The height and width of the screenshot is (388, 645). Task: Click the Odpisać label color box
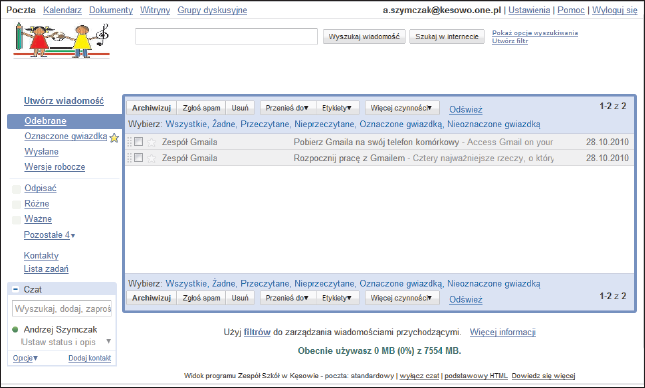click(x=16, y=189)
